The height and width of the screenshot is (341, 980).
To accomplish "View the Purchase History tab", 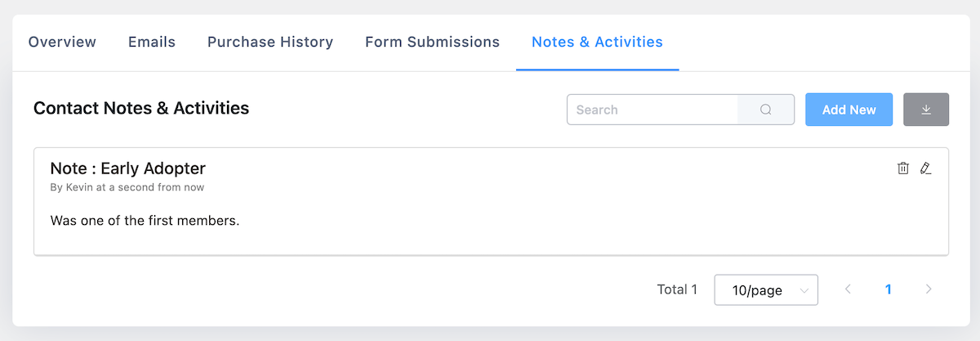I will pos(270,42).
